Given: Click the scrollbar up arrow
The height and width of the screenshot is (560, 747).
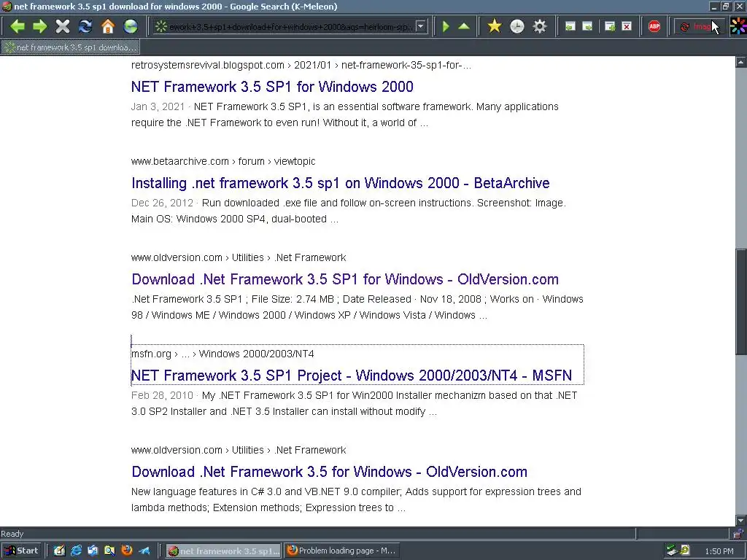Looking at the screenshot, I should [741, 62].
